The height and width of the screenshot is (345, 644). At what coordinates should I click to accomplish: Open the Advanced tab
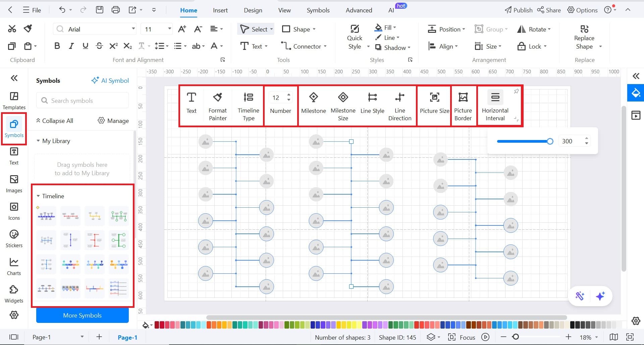point(359,10)
